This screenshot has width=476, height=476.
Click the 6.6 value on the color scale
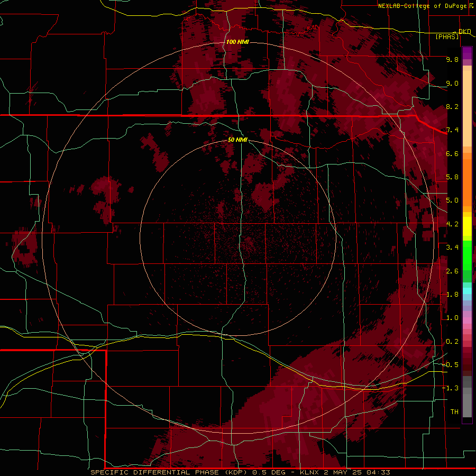[452, 153]
